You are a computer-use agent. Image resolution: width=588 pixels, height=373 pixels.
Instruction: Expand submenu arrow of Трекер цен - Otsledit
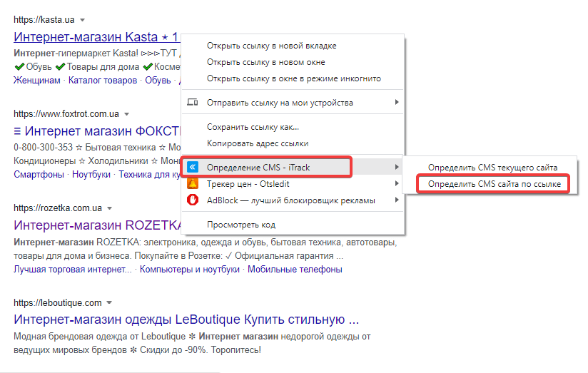397,184
